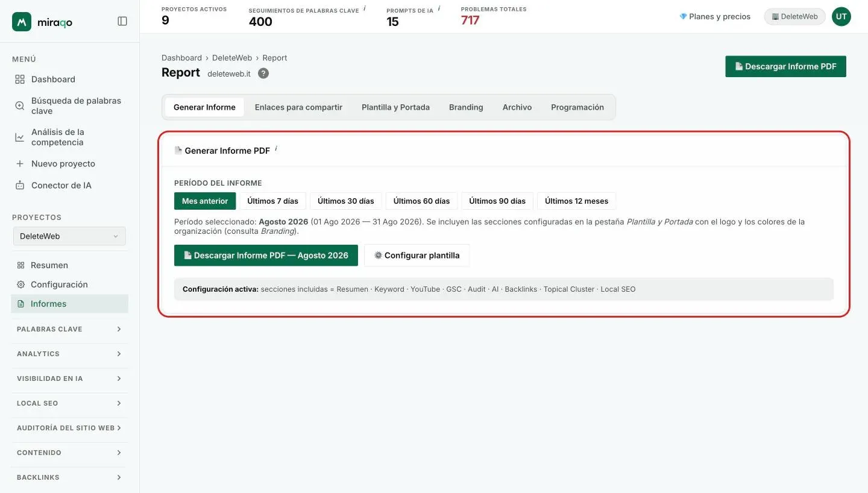This screenshot has width=868, height=493.
Task: Select the Últimos 60 días period
Action: (421, 201)
